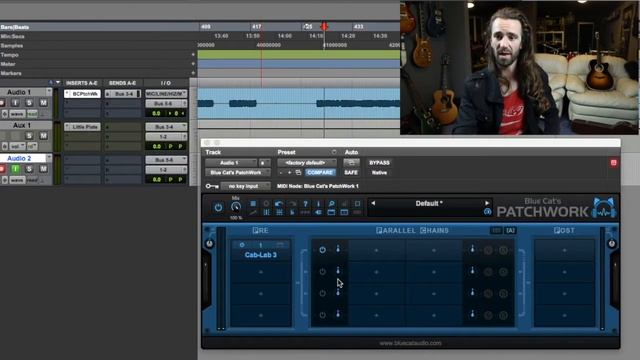Viewport: 640px width, 360px height.
Task: Click the BYPASS button in plugin header
Action: coord(379,163)
